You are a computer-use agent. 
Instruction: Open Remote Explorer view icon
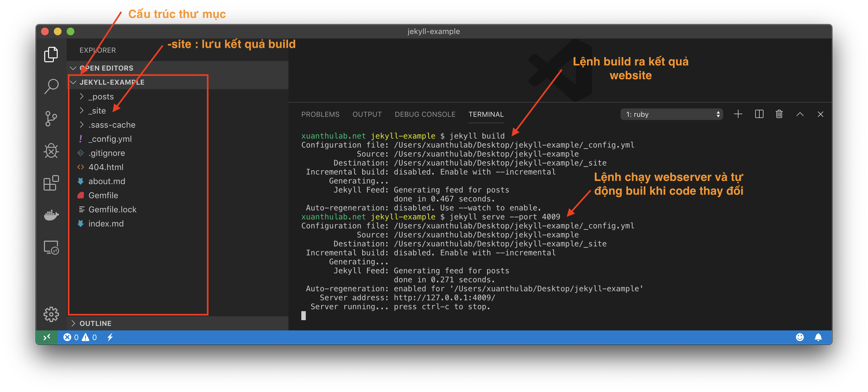(51, 248)
